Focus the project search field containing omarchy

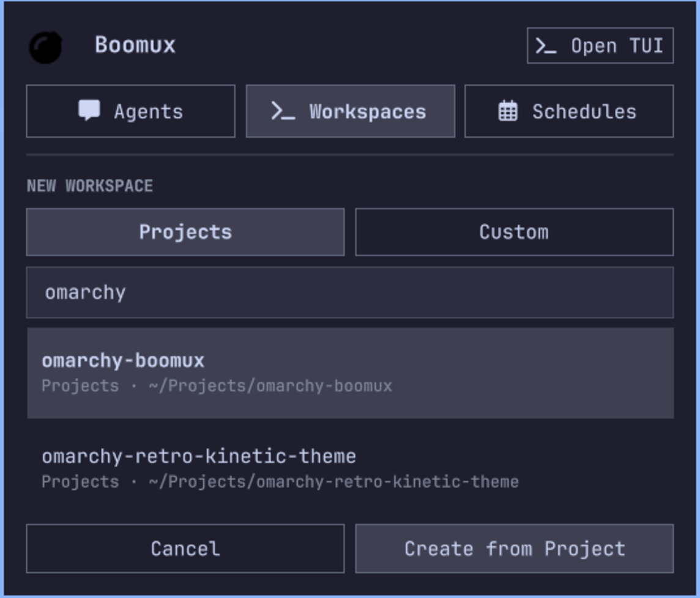350,292
